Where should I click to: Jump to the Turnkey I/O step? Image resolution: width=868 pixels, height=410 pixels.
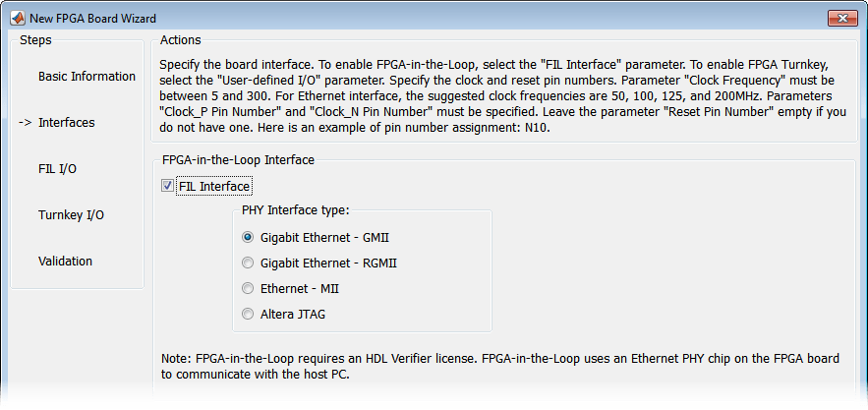pos(71,215)
